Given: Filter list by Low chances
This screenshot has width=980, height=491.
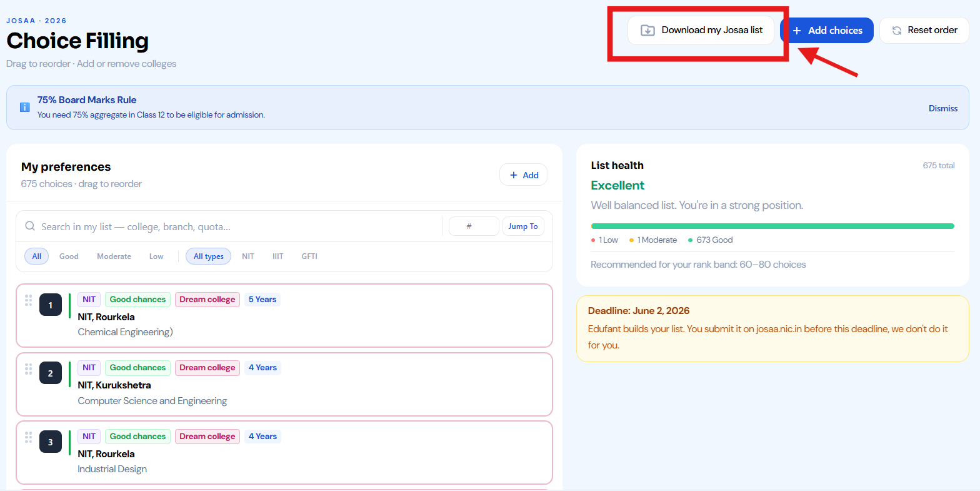Looking at the screenshot, I should coord(156,256).
